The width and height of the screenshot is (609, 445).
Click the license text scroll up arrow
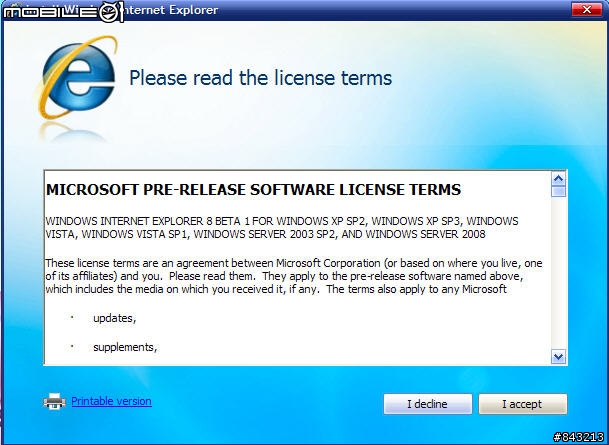(x=559, y=179)
